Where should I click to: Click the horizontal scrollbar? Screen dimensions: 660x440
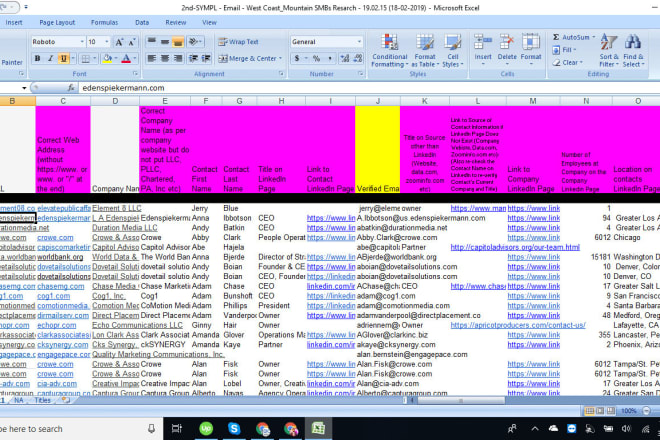[461, 400]
